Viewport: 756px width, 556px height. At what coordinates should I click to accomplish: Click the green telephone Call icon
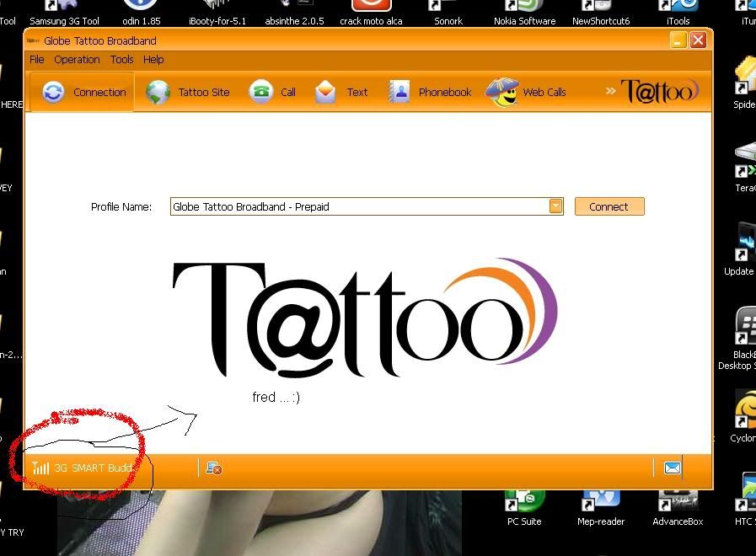pyautogui.click(x=260, y=91)
